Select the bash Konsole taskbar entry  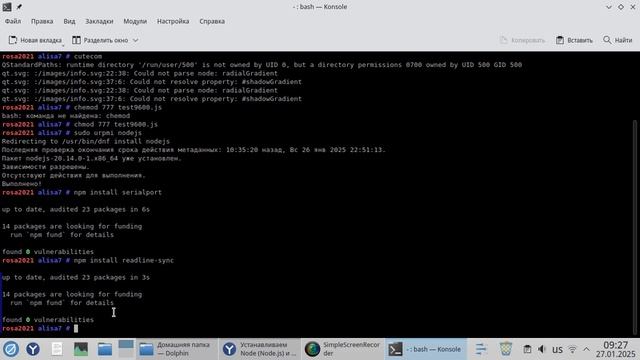(x=426, y=349)
